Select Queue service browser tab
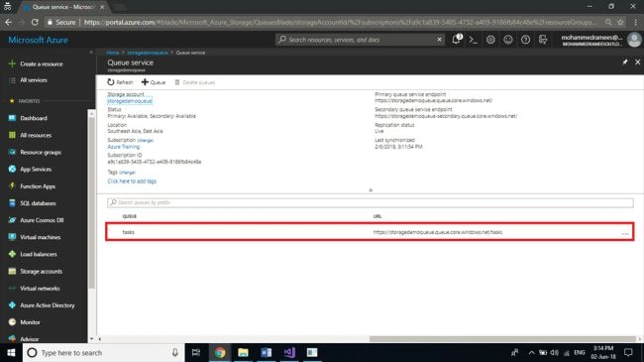This screenshot has width=644, height=362. pyautogui.click(x=63, y=7)
